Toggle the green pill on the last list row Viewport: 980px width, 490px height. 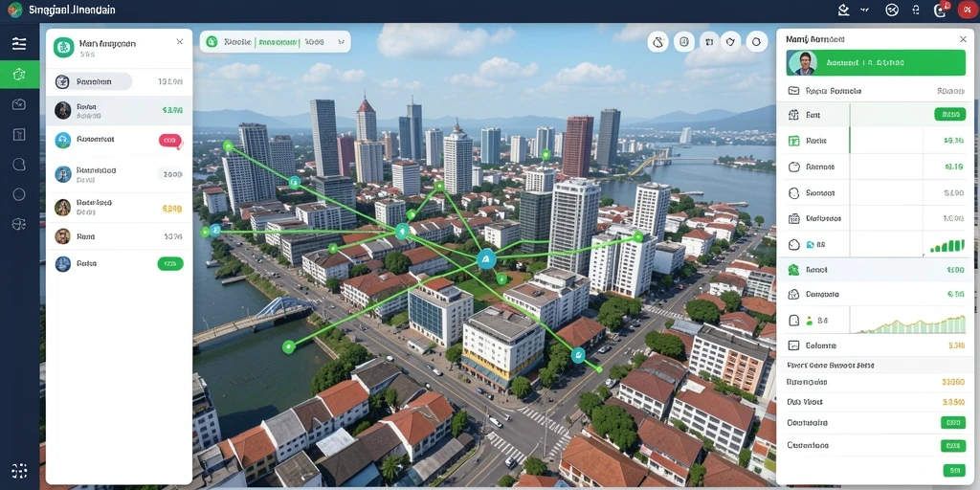(170, 264)
